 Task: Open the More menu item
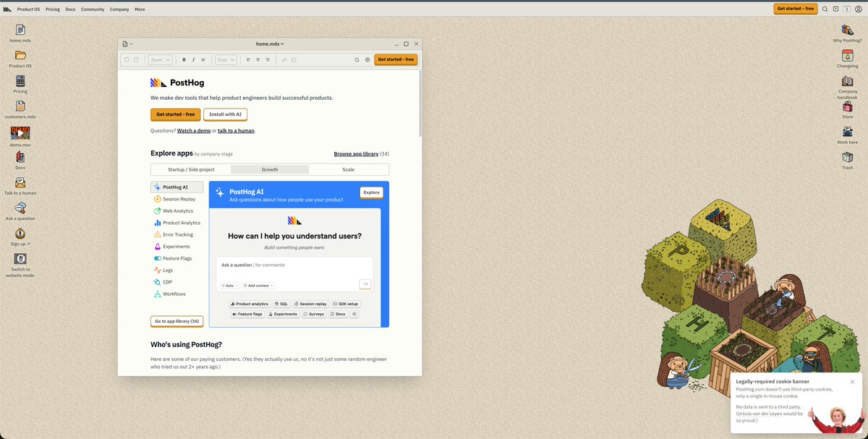click(140, 9)
